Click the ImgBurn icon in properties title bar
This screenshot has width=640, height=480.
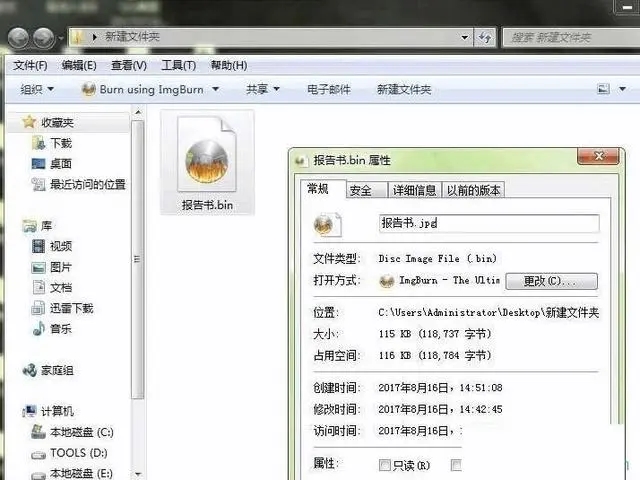301,160
